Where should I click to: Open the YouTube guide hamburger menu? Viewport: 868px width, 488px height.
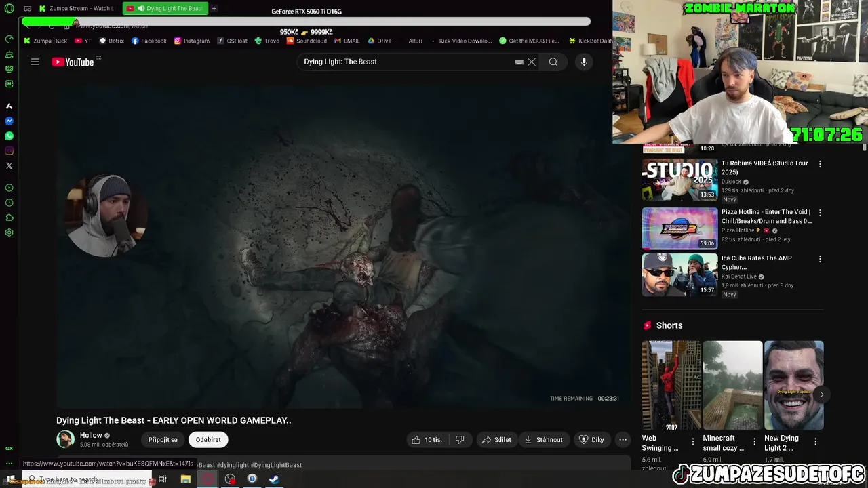click(35, 62)
